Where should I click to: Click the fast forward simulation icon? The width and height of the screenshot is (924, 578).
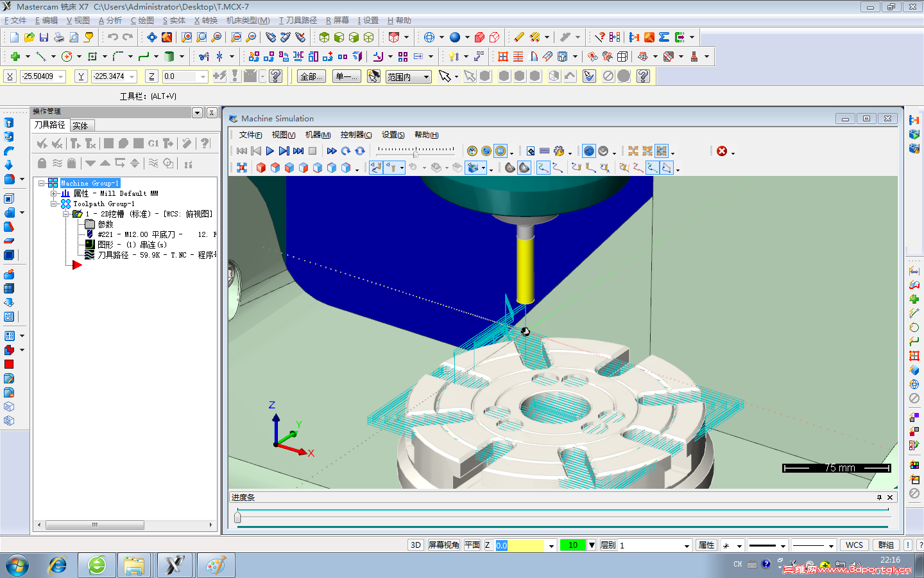(x=332, y=151)
